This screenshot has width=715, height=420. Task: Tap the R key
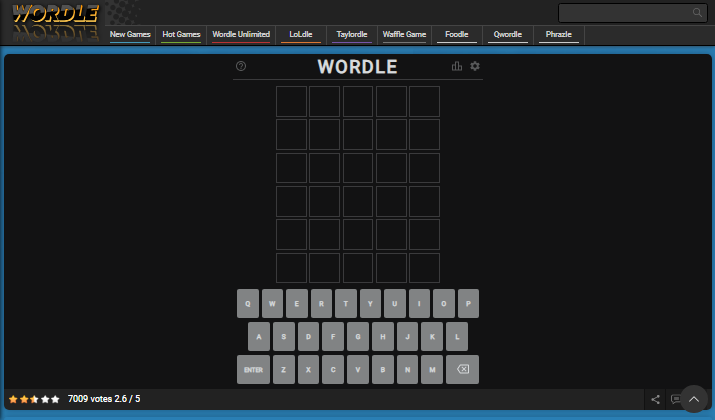(x=321, y=303)
